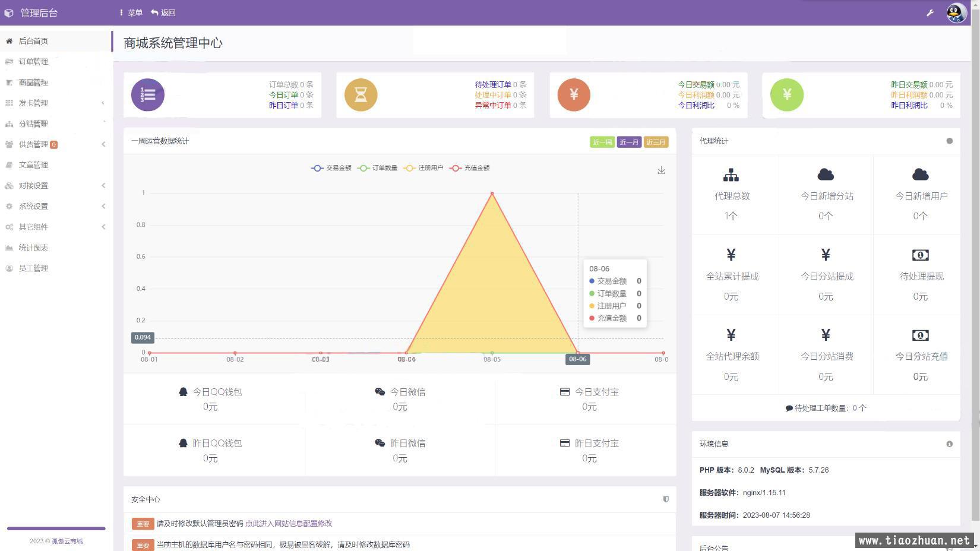Click the 今日支付宝 card icon
This screenshot has width=980, height=551.
tap(565, 392)
